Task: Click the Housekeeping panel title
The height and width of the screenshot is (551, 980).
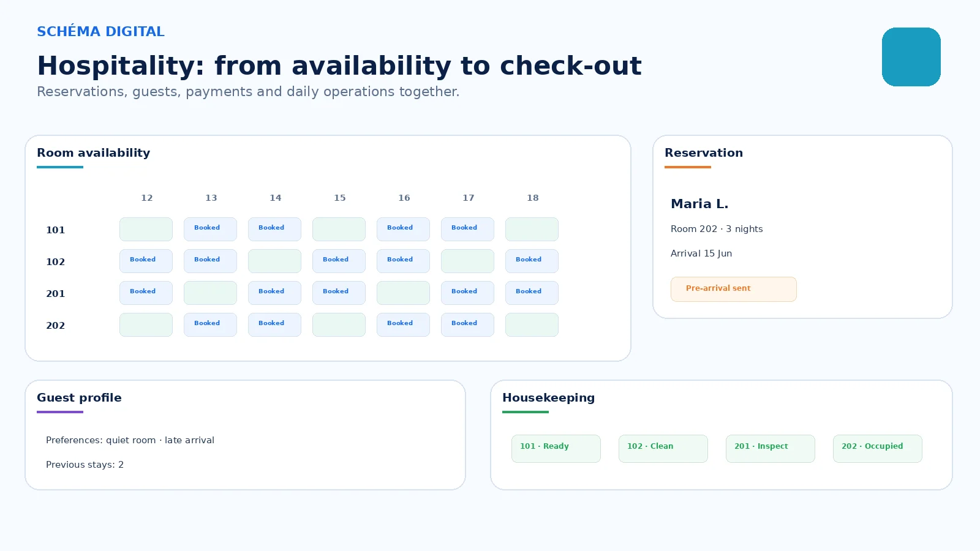Action: [548, 398]
